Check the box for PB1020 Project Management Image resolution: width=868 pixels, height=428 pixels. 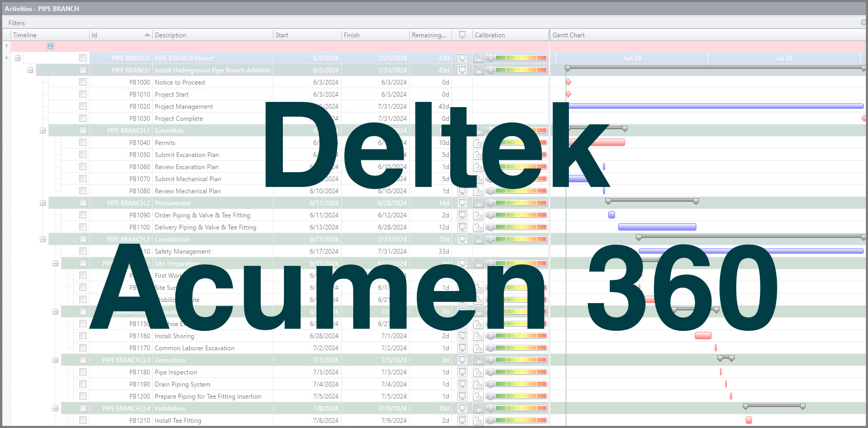[x=83, y=106]
